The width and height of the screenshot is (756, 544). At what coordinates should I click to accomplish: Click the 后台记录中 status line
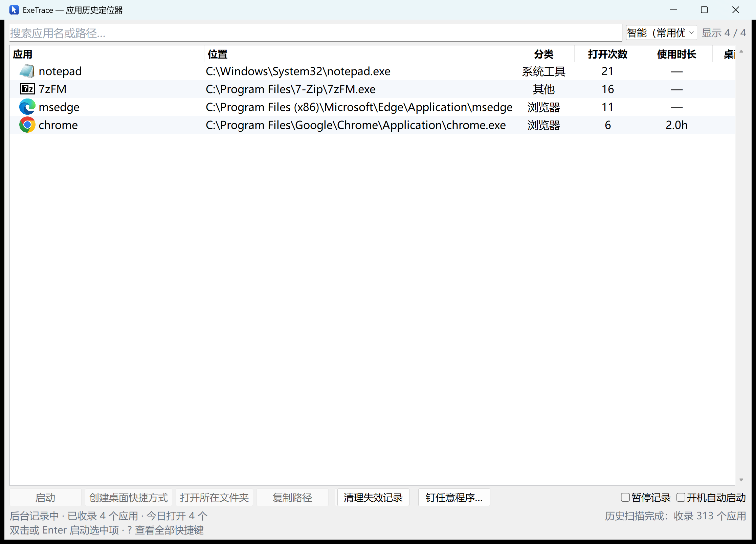point(108,516)
